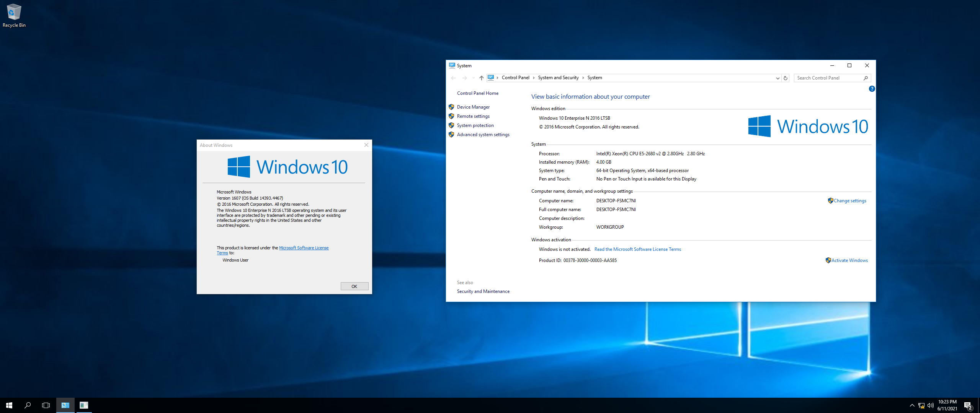Viewport: 980px width, 413px height.
Task: Click the back arrow in System window
Action: 453,78
